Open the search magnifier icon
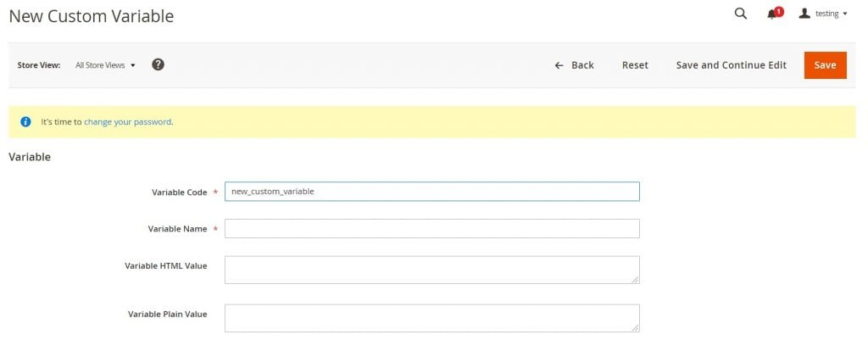 (x=740, y=14)
